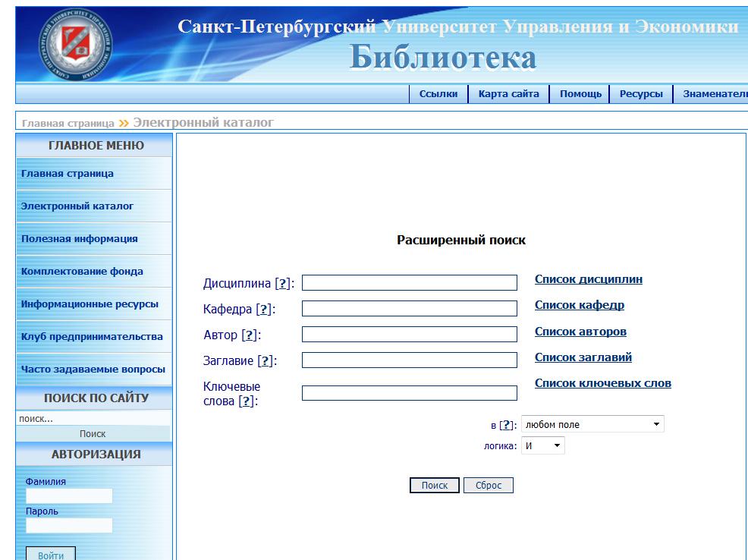Focus the Фамилия login field
The width and height of the screenshot is (748, 560).
click(69, 496)
